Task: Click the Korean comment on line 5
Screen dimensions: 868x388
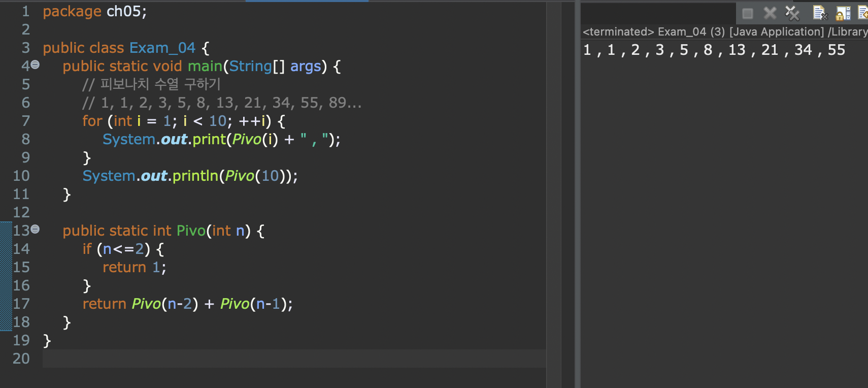Action: [151, 84]
